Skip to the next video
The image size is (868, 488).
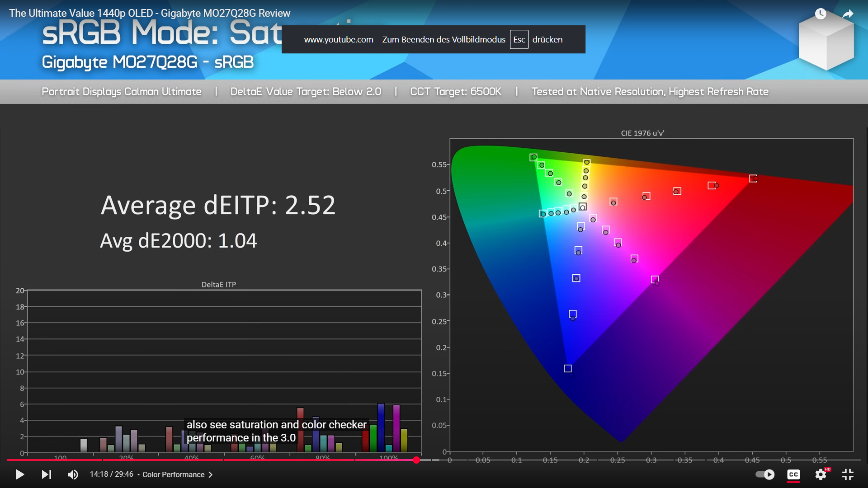pyautogui.click(x=47, y=474)
